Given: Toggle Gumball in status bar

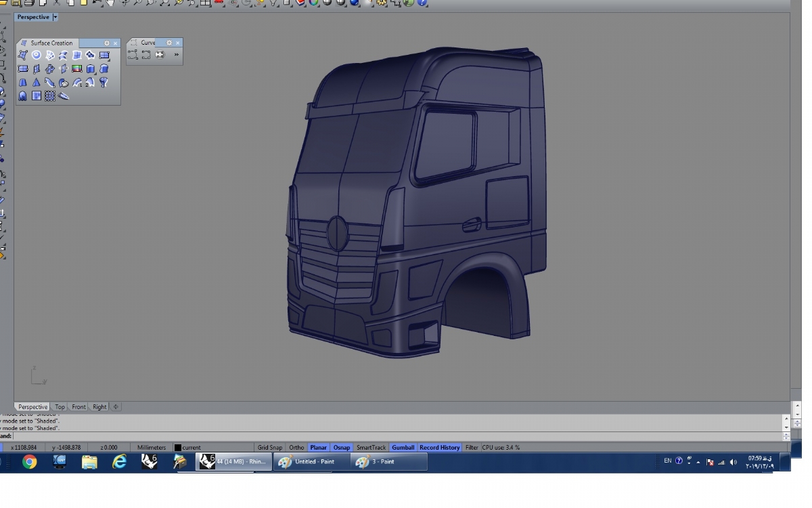Looking at the screenshot, I should (403, 448).
